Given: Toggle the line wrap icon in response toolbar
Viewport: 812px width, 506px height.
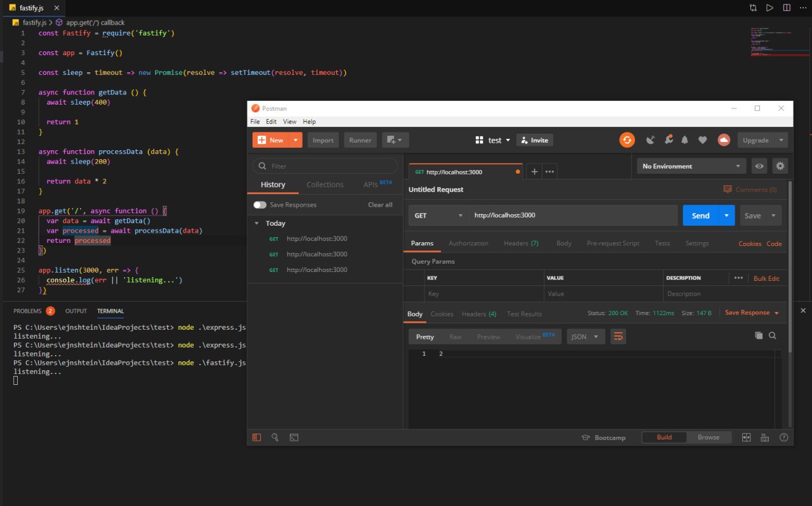Looking at the screenshot, I should click(619, 337).
